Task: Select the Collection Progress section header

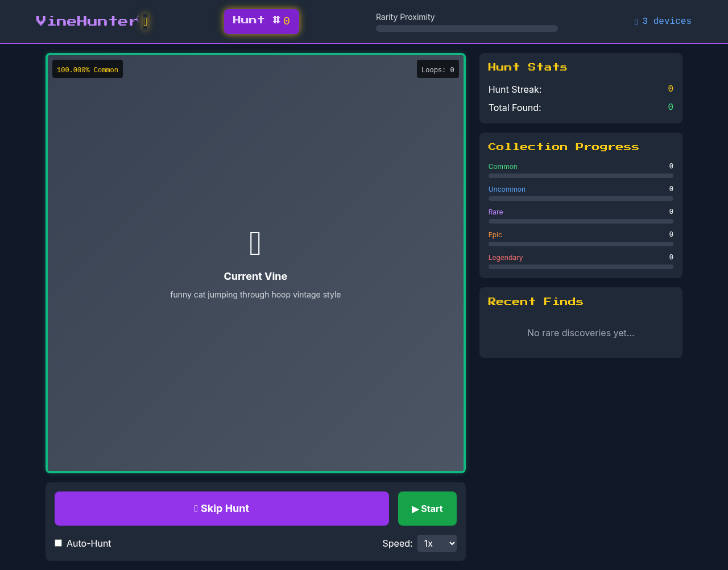Action: [564, 146]
